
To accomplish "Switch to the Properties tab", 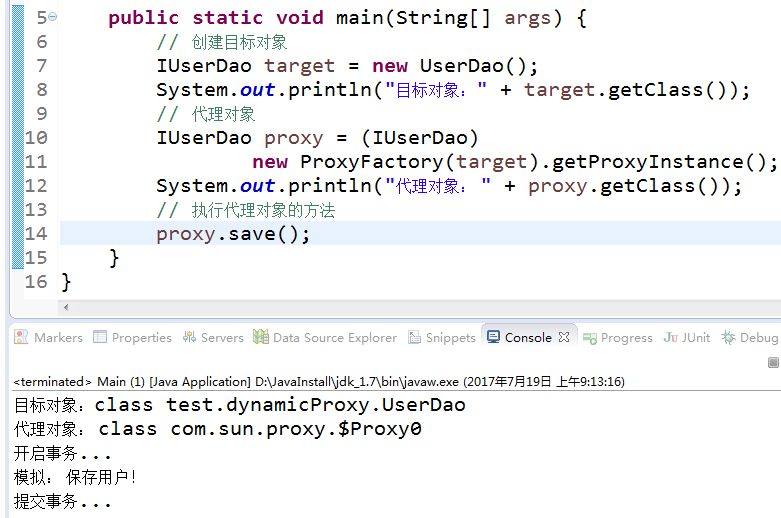I will point(132,337).
